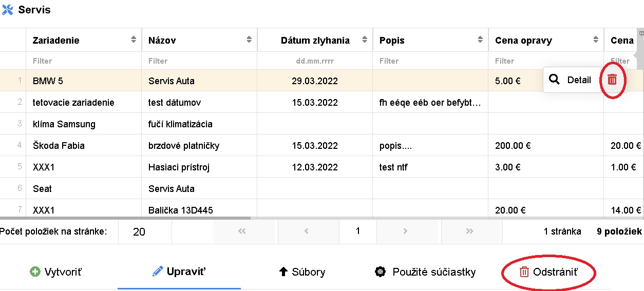Go to the first page arrow
The width and height of the screenshot is (644, 291).
pyautogui.click(x=242, y=231)
